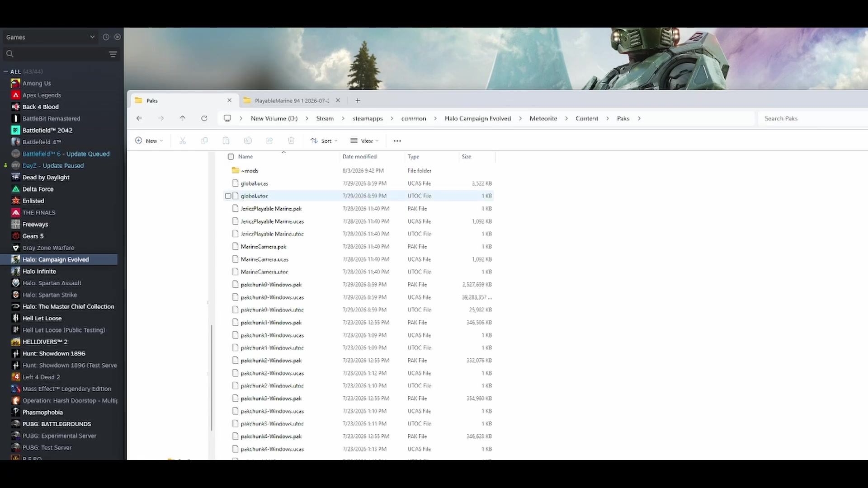Sort by Size column header
The image size is (868, 488).
point(467,156)
